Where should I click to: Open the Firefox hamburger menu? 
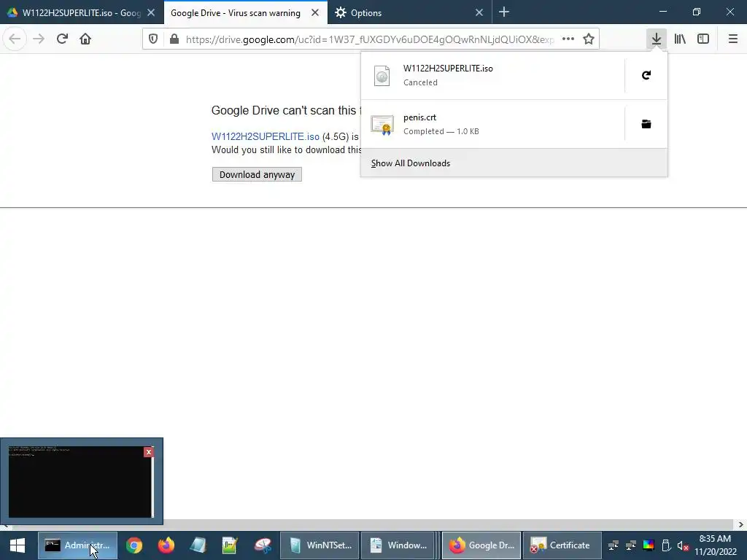(x=732, y=39)
